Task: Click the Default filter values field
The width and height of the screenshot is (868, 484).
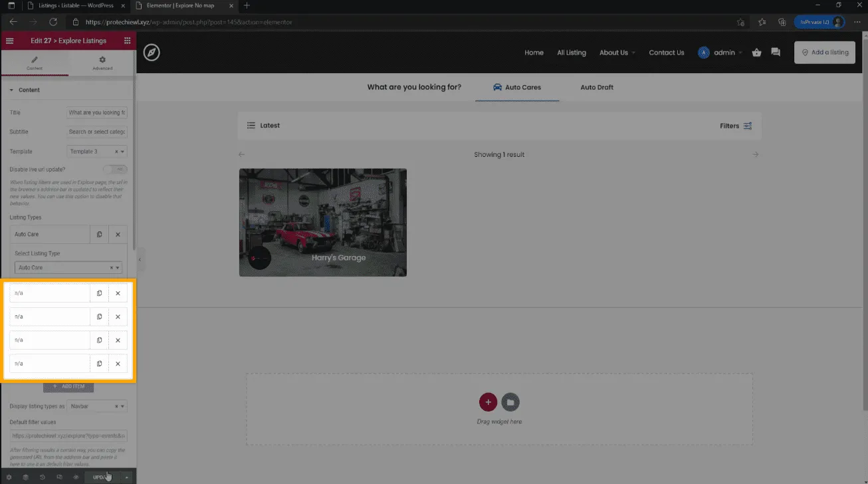Action: click(68, 436)
